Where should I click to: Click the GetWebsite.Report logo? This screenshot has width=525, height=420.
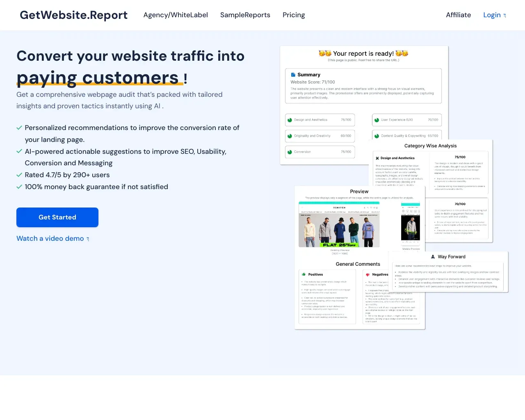point(74,15)
